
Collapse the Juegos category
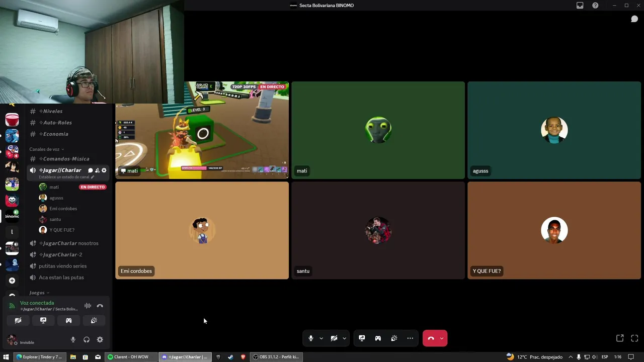[x=39, y=293]
